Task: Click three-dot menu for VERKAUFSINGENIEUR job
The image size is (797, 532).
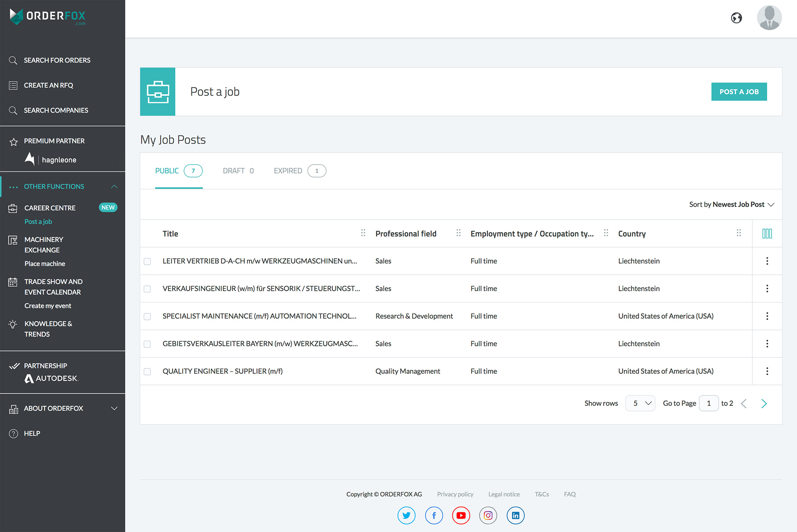Action: pos(767,288)
